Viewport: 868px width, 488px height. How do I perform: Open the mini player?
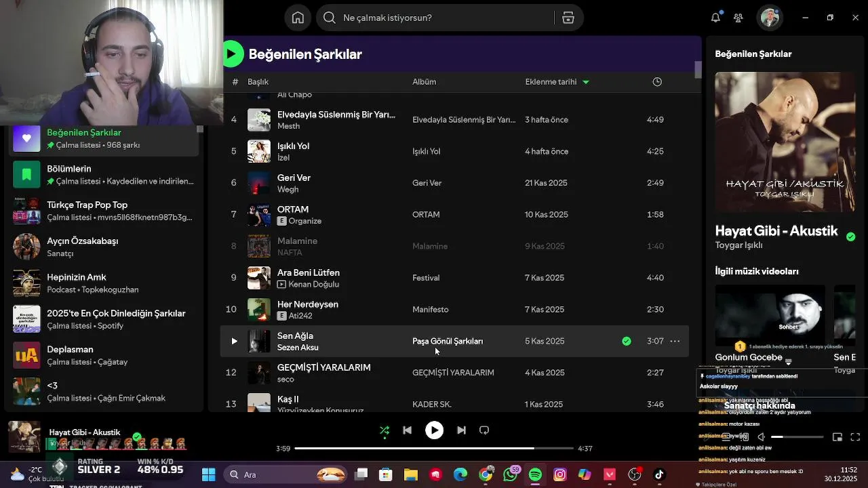pyautogui.click(x=837, y=437)
